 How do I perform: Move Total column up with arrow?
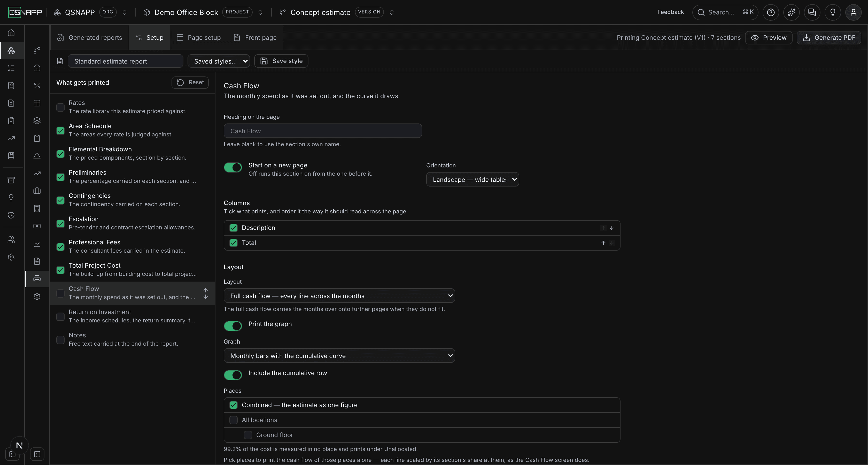coord(603,243)
